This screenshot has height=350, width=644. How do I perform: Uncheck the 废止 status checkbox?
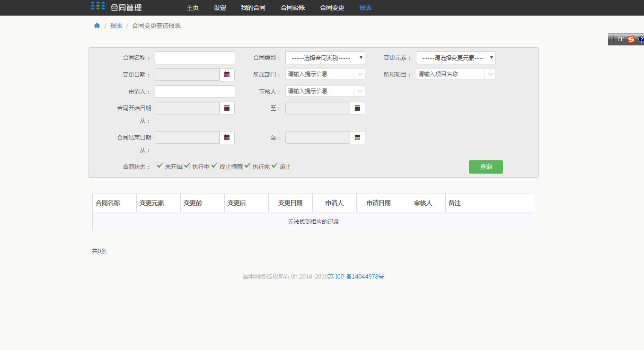(x=274, y=166)
